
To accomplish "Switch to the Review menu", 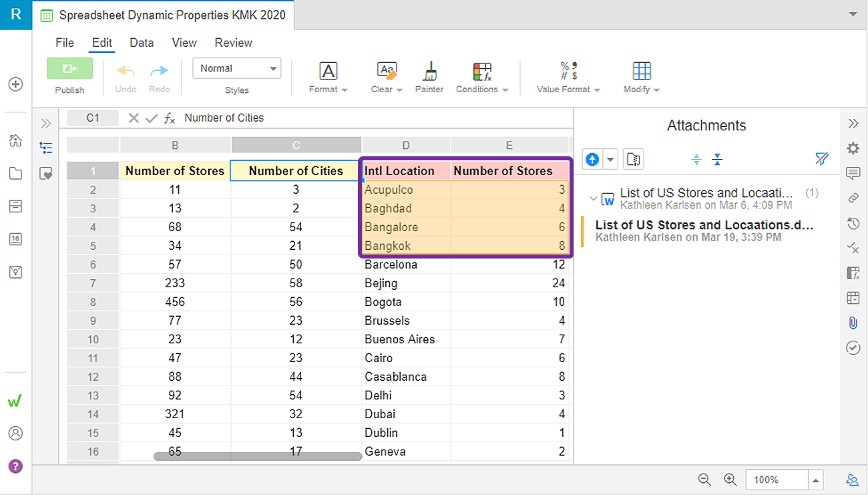I will point(234,43).
